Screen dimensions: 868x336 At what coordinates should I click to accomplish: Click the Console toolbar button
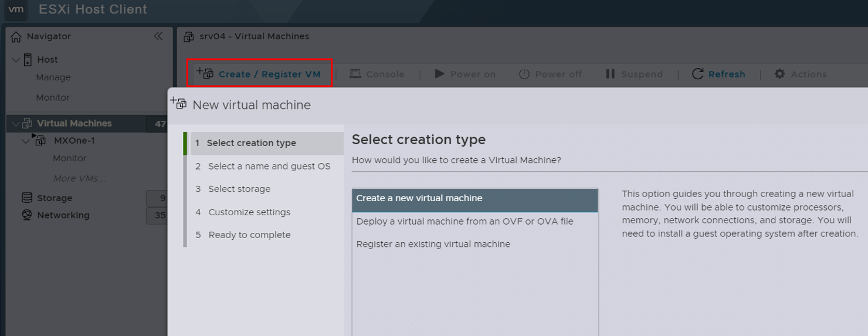(377, 74)
